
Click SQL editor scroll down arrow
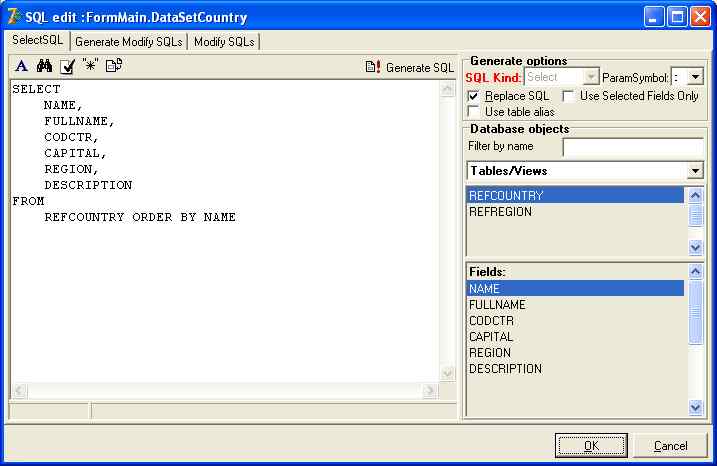click(448, 373)
